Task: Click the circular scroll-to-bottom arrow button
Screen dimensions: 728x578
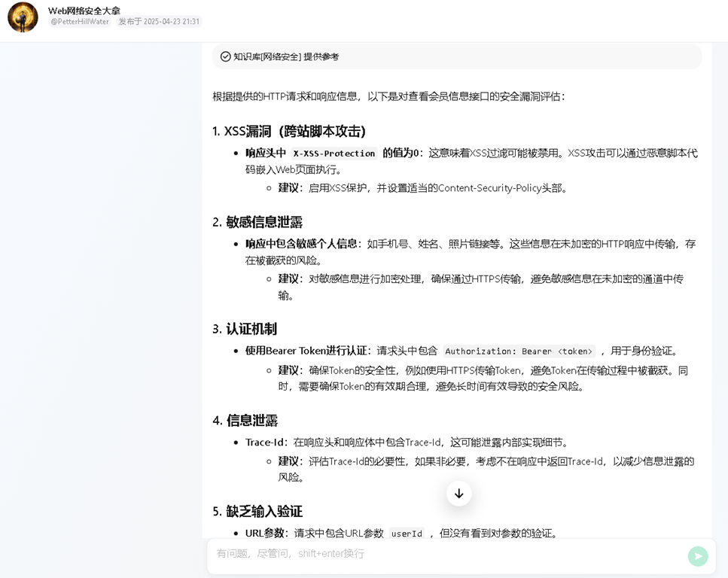Action: 458,494
